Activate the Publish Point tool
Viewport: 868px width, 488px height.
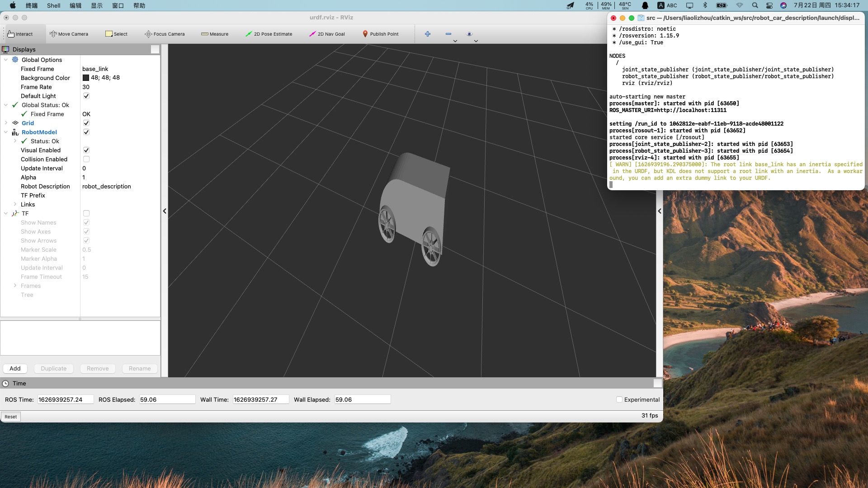point(380,34)
